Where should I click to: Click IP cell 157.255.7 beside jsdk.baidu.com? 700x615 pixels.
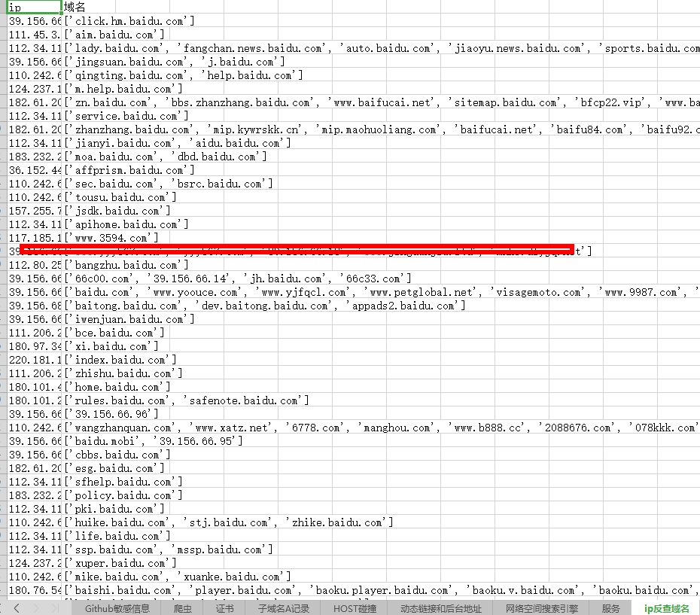click(x=35, y=211)
